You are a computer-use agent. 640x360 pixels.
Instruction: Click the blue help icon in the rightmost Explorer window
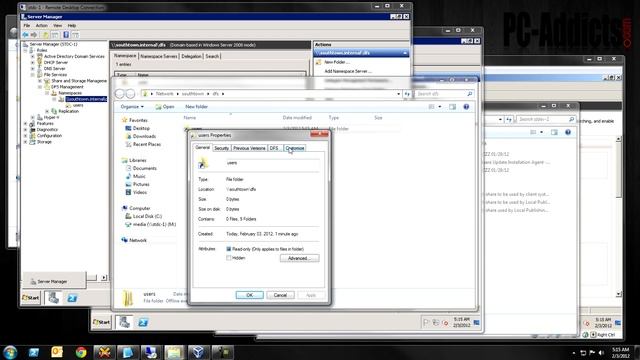tap(568, 132)
